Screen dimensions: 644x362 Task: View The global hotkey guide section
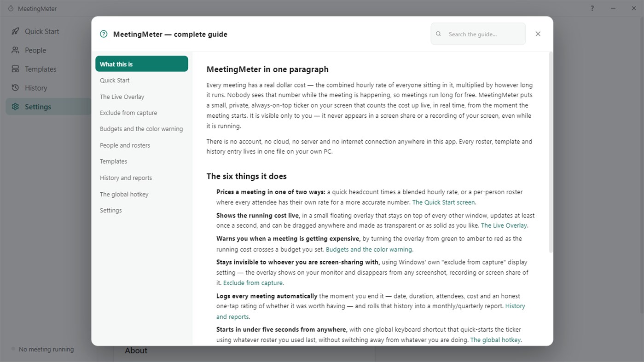[x=142, y=194]
